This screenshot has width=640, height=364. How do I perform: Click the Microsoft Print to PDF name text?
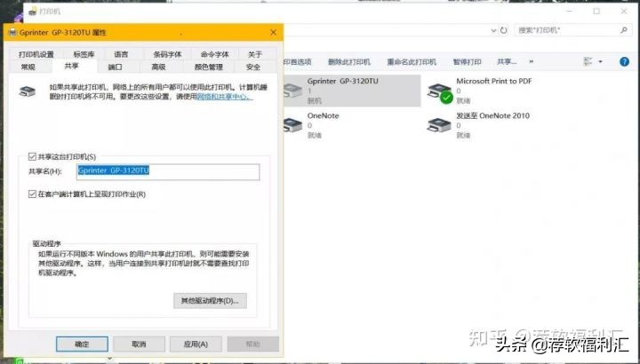pos(494,81)
